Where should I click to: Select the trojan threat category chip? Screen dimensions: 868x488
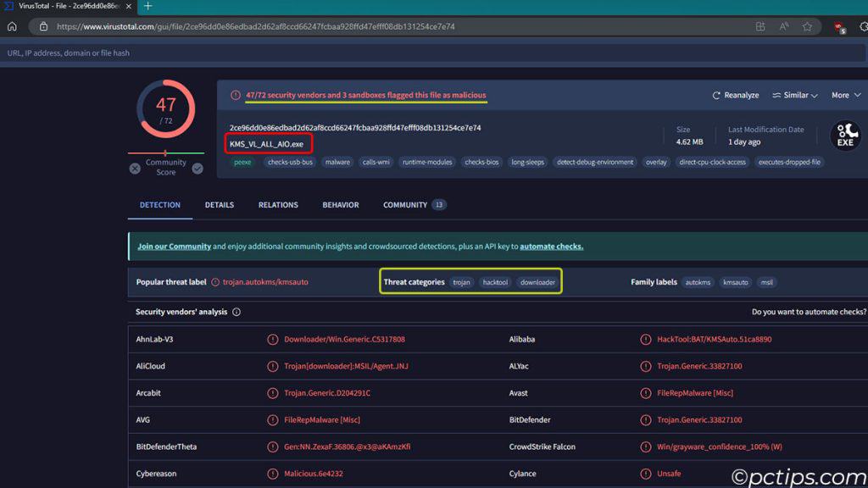pos(461,282)
